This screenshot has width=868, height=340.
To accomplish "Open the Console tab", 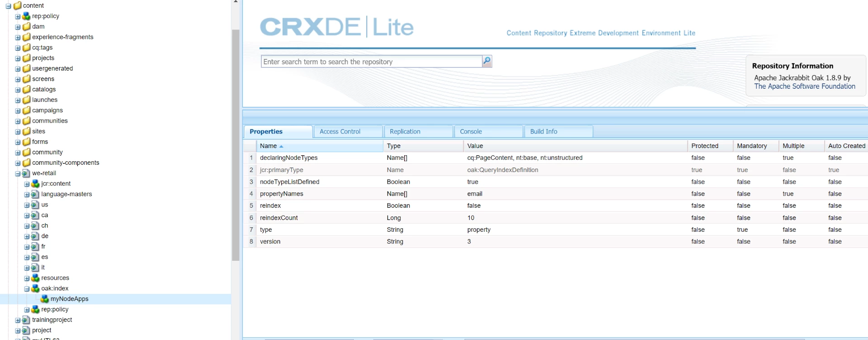I will click(488, 131).
